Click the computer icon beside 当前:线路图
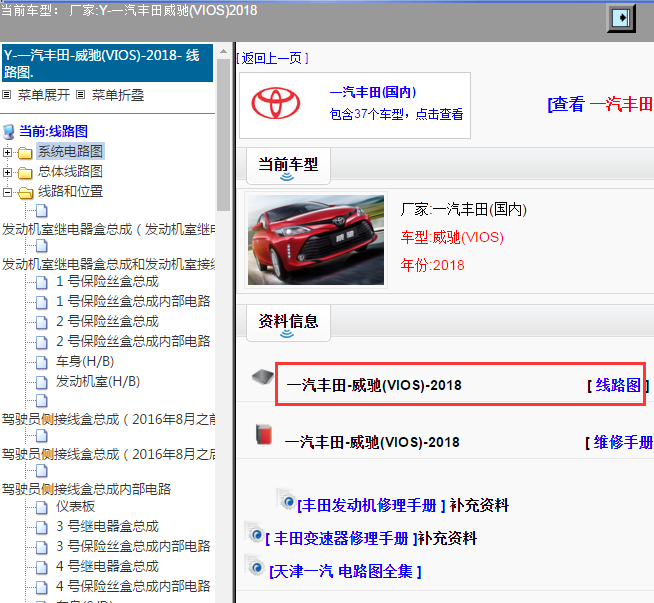 click(8, 132)
